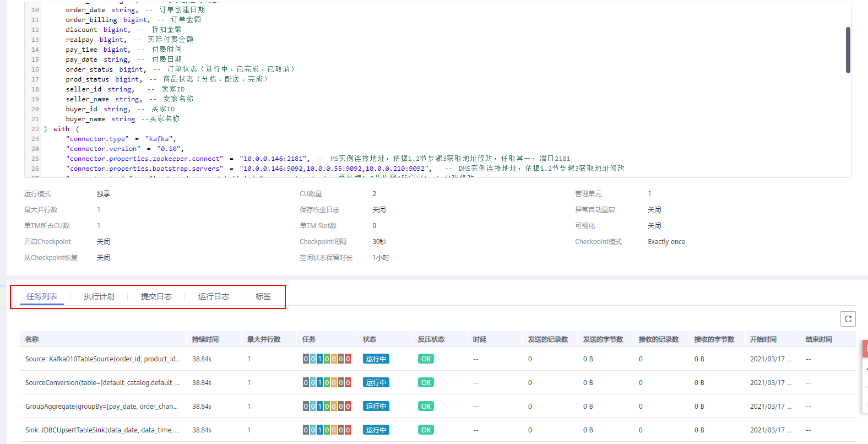
Task: Place cursor on the order_status code line
Action: [180, 69]
